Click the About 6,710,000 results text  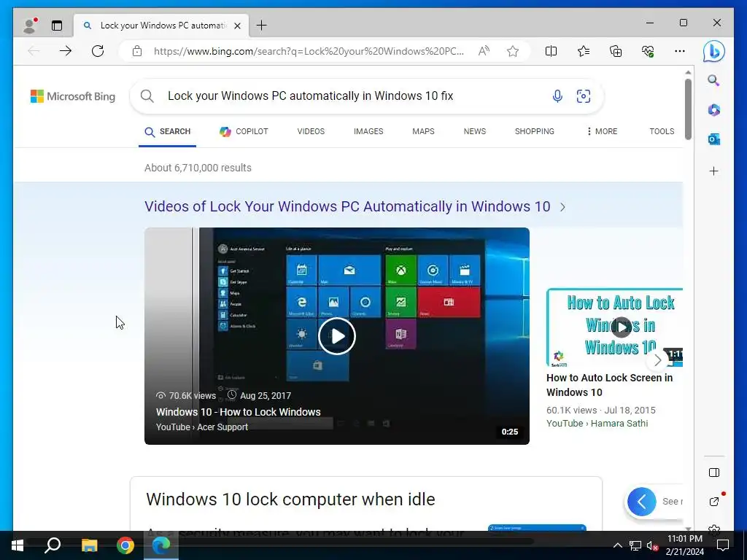pyautogui.click(x=198, y=168)
